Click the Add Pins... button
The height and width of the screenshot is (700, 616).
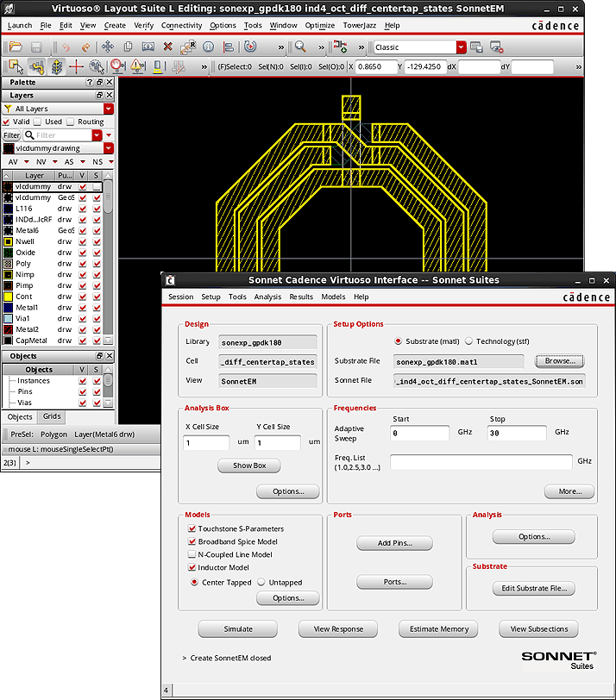pyautogui.click(x=395, y=543)
